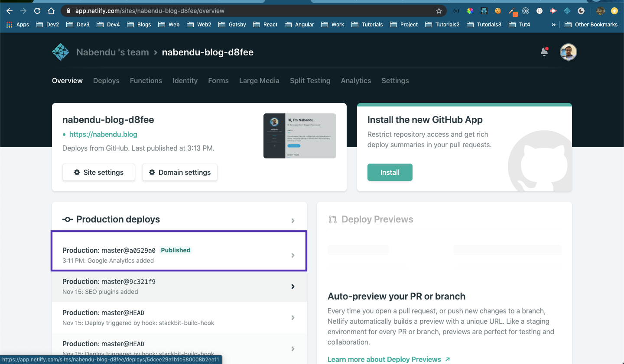The height and width of the screenshot is (364, 624).
Task: Open the master@a0529a0 Published deploy chevron
Action: (293, 255)
